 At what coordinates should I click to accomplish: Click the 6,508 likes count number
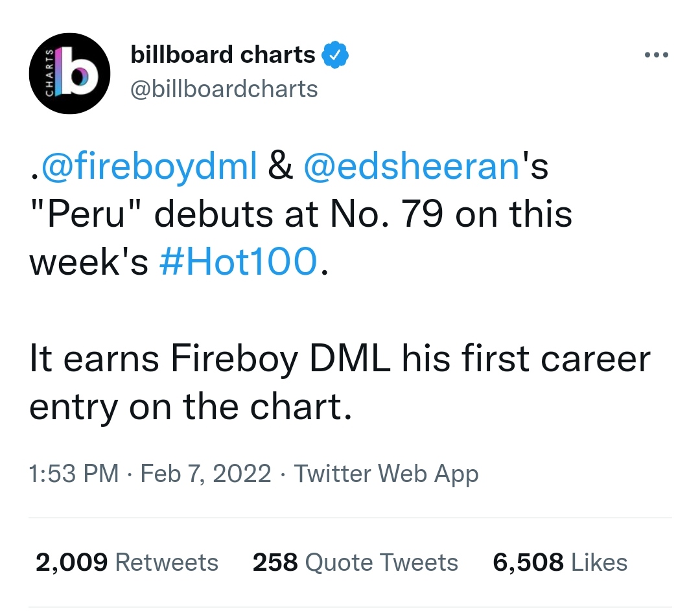coord(528,562)
